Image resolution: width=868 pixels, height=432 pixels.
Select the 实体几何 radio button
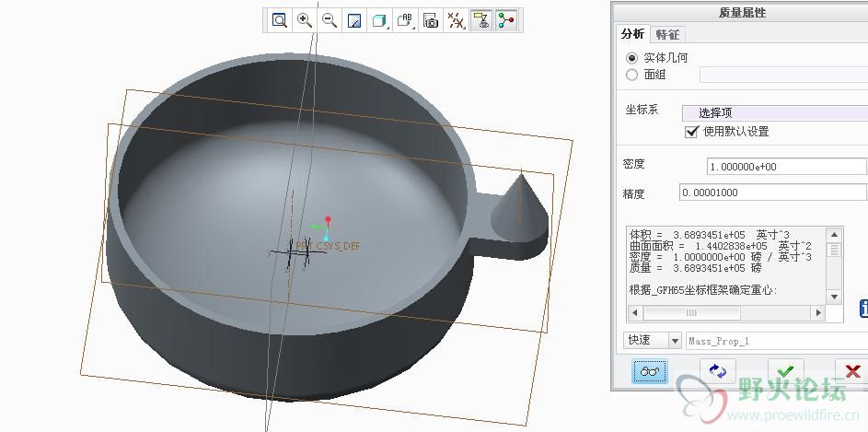631,58
